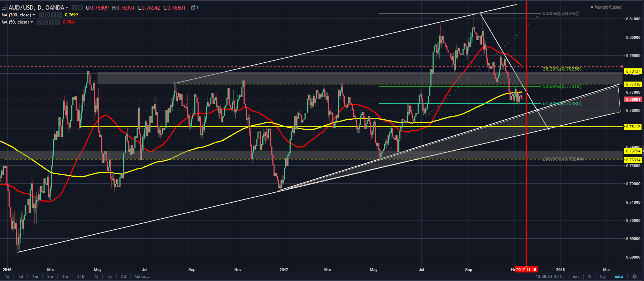Collapse the chart legend with the minus box
Viewport: 644px width, 281px height.
click(4, 7)
